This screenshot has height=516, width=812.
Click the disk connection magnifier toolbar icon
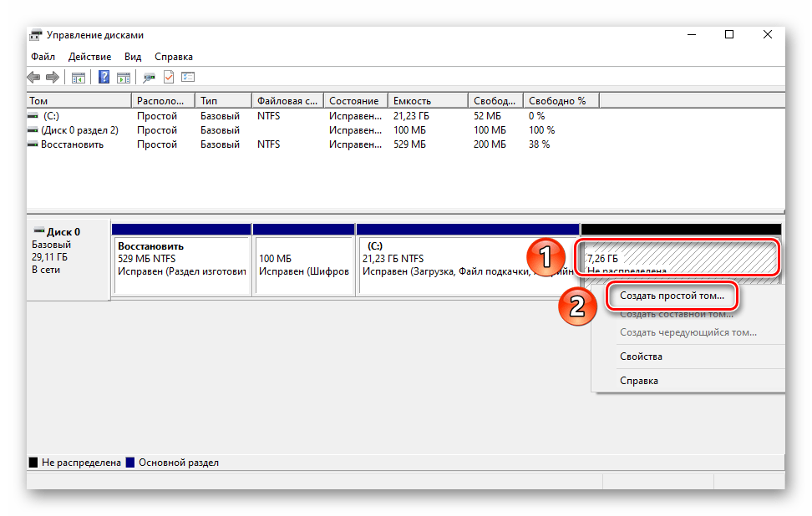150,78
